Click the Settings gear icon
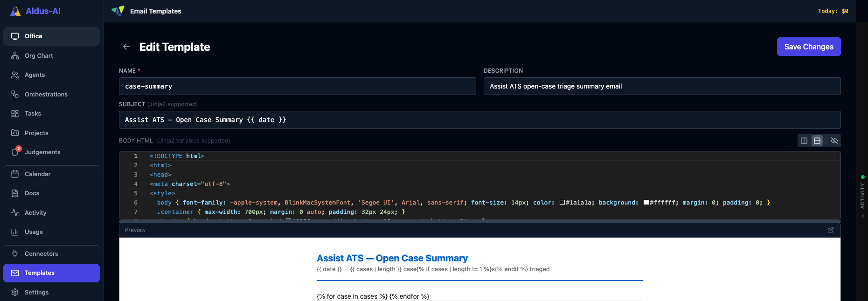This screenshot has width=868, height=301. click(x=15, y=292)
